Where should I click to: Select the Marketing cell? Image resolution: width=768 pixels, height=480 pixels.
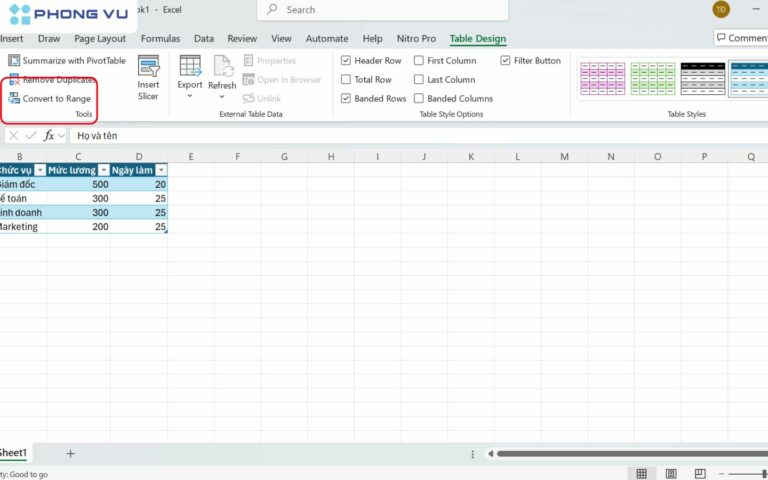[23, 227]
